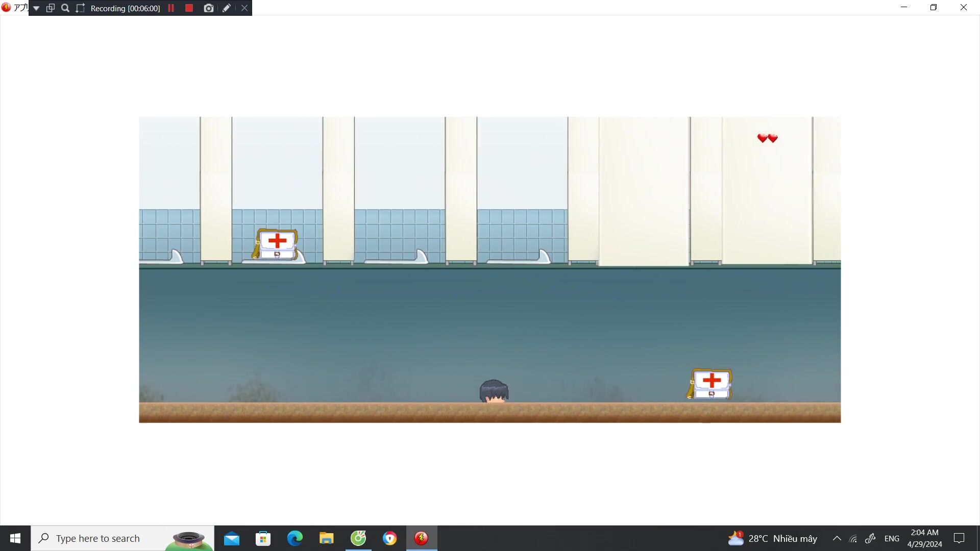Screen dimensions: 980x551
Task: Click the red hearts life indicator
Action: coord(767,138)
